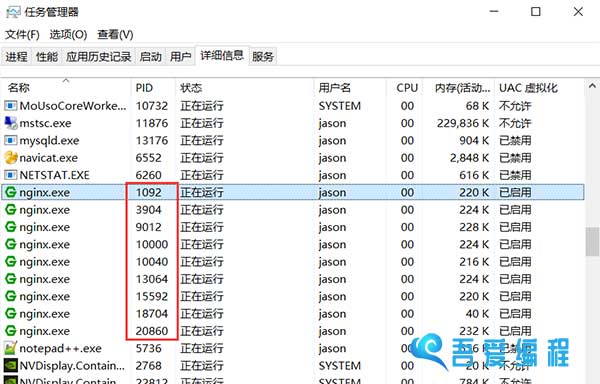600x384 pixels.
Task: Select the MoUsoCoreWorke... process name
Action: (x=73, y=106)
